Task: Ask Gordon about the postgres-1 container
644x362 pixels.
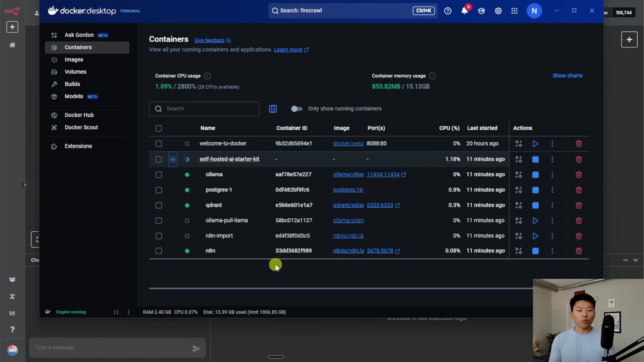Action: pyautogui.click(x=518, y=190)
